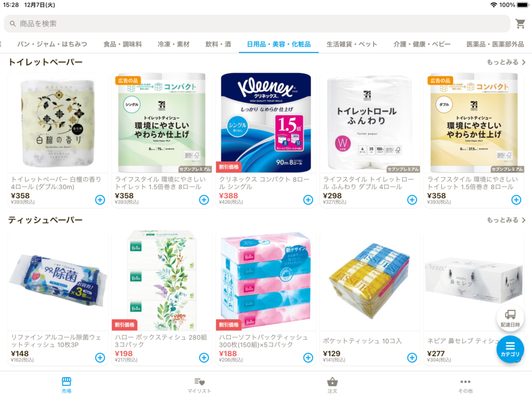The height and width of the screenshot is (399, 532).
Task: Switch to 生活雑貨・ペット category tab
Action: (x=352, y=44)
